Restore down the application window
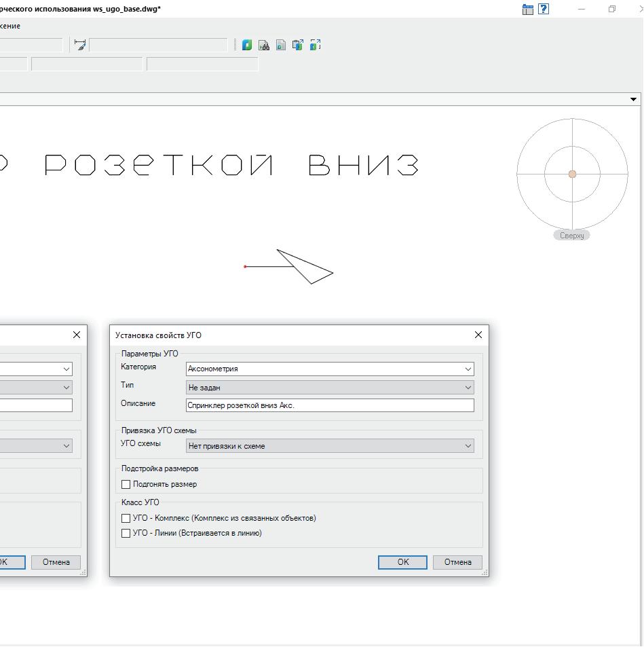 (x=612, y=9)
